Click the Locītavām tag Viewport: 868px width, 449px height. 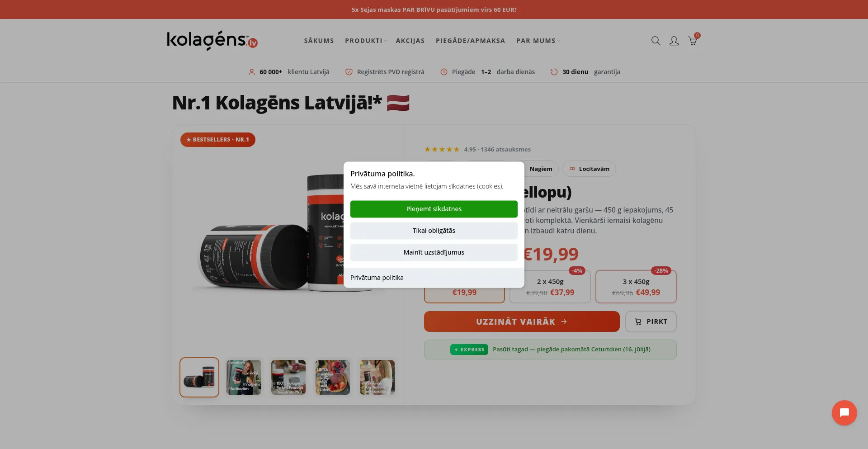click(590, 169)
